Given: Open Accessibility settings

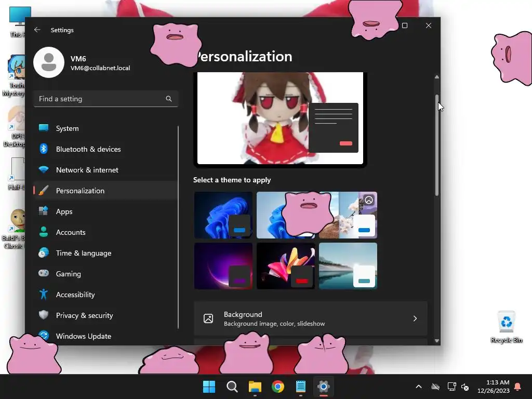Looking at the screenshot, I should pos(105,295).
